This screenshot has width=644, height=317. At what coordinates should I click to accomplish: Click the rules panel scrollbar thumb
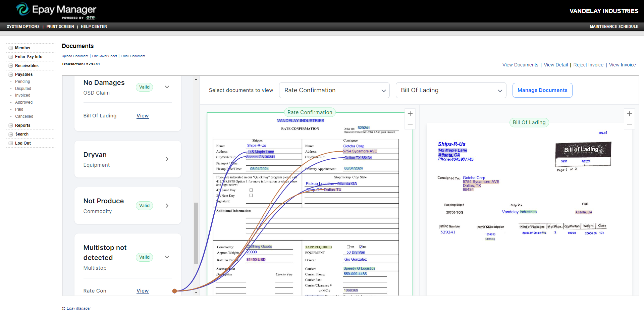click(196, 233)
